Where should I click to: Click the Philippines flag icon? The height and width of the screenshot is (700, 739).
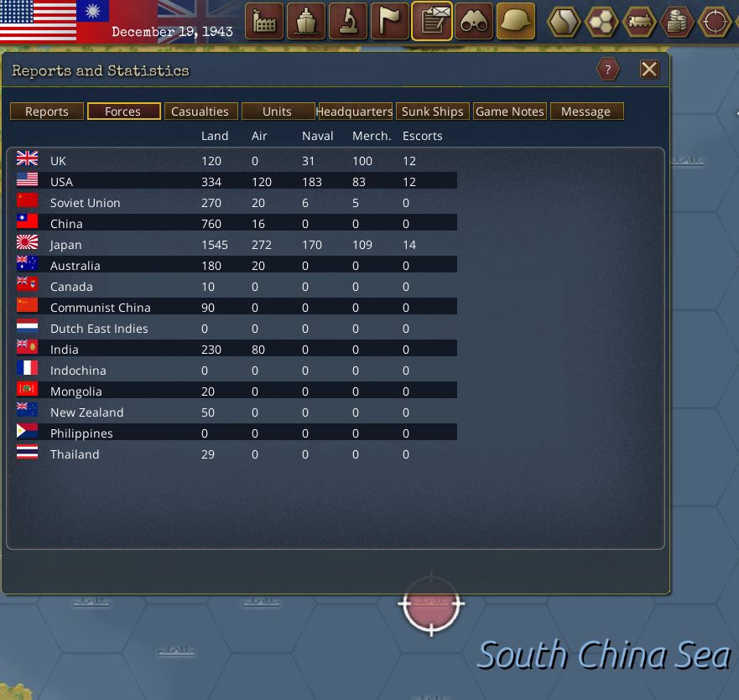click(28, 431)
